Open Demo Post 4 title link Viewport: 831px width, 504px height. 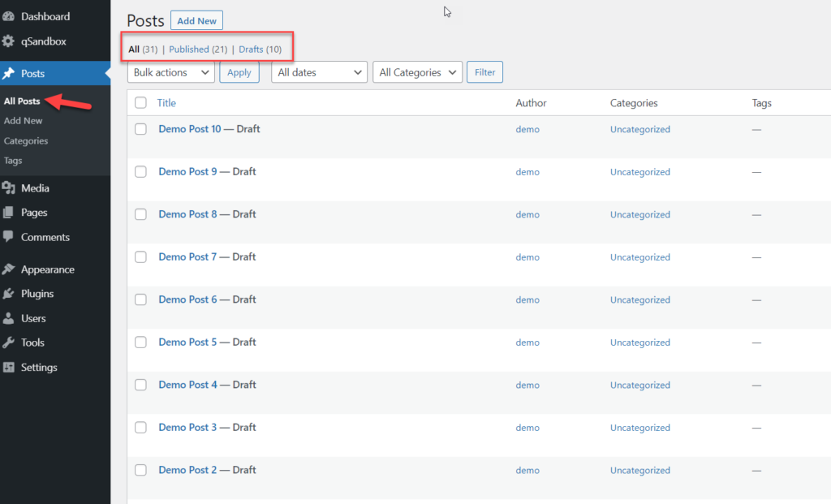click(x=187, y=385)
